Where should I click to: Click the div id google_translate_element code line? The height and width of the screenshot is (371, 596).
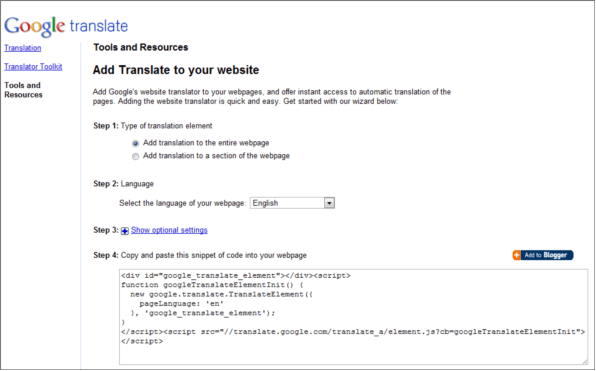click(236, 276)
